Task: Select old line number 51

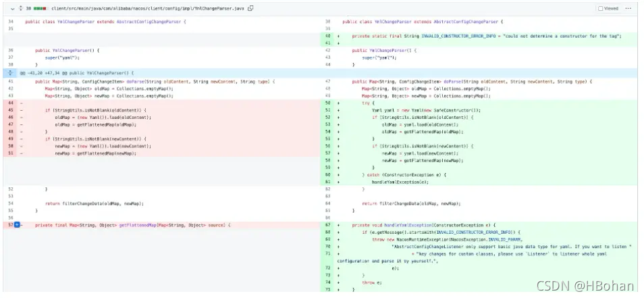Action: pyautogui.click(x=11, y=153)
